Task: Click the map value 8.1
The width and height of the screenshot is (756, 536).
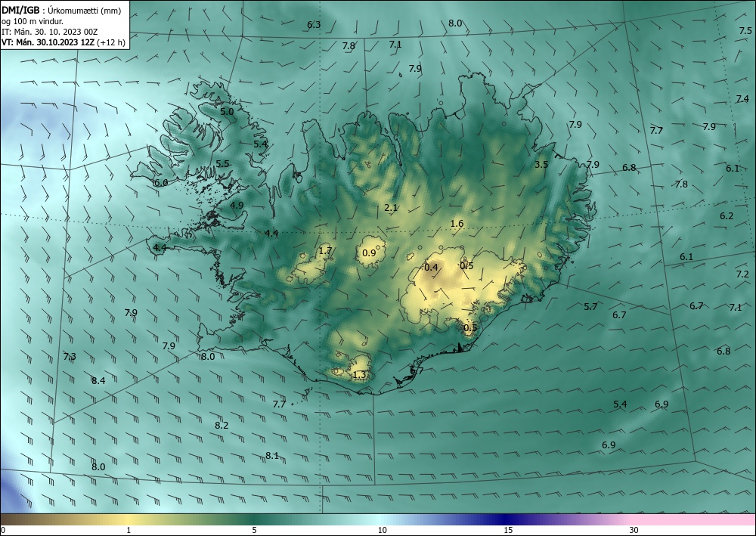Action: (272, 456)
